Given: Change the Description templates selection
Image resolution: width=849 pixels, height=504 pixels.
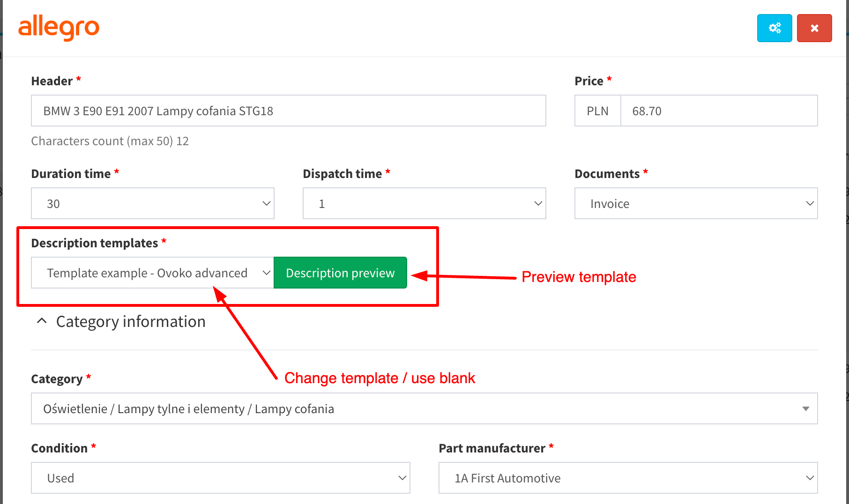Looking at the screenshot, I should (x=152, y=273).
